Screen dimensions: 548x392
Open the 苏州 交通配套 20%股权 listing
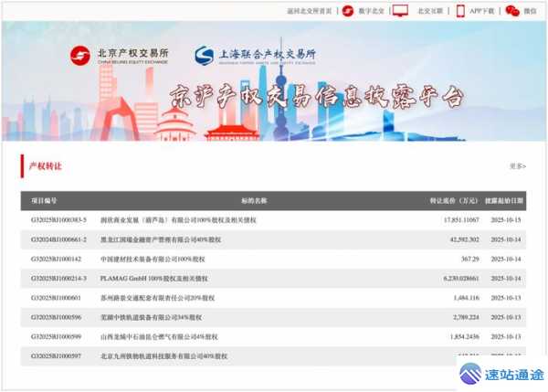(x=158, y=298)
